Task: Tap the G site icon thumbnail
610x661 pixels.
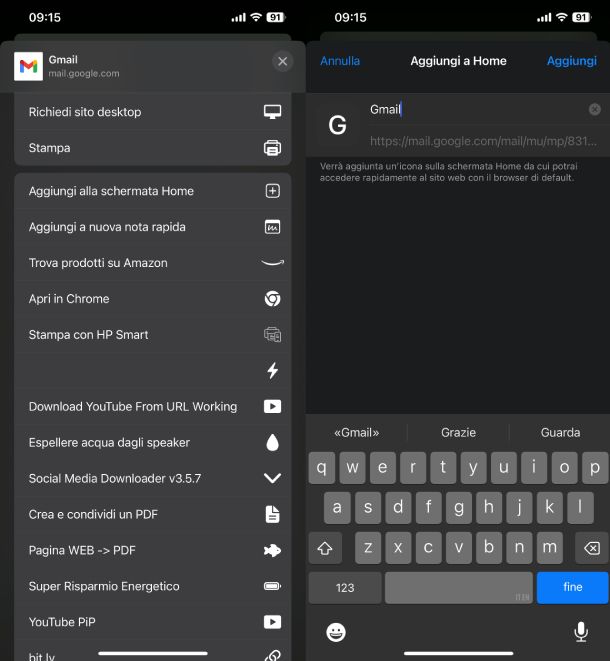Action: (x=337, y=125)
